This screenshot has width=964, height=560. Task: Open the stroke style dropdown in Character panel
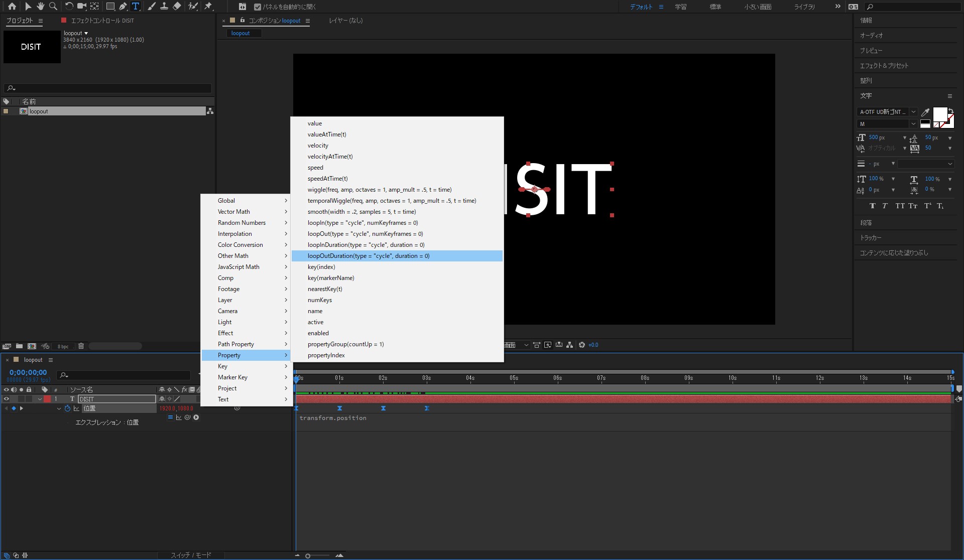pos(925,164)
